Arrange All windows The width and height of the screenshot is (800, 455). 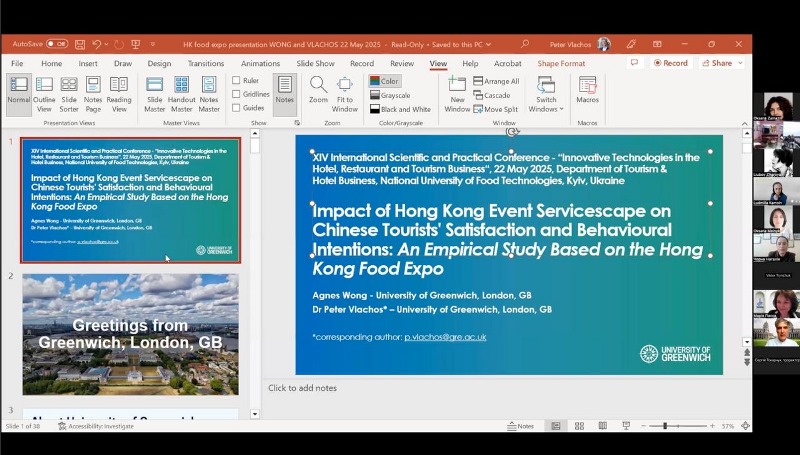[x=496, y=81]
